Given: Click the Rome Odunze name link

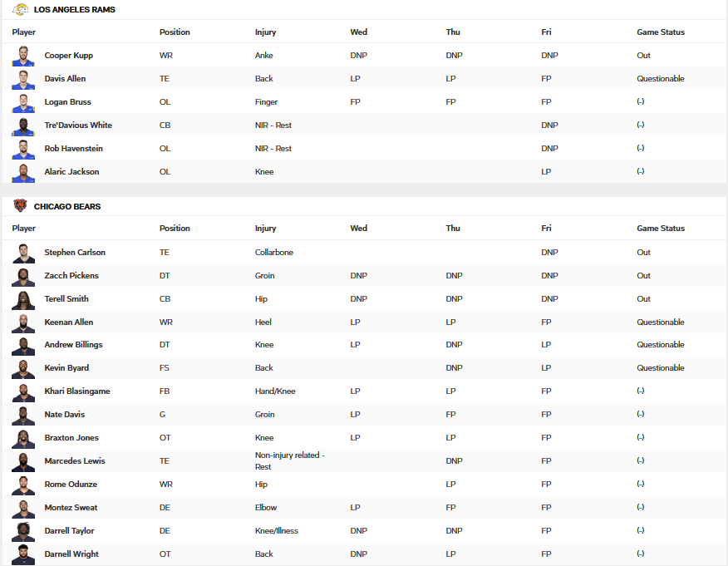Looking at the screenshot, I should pyautogui.click(x=71, y=485).
